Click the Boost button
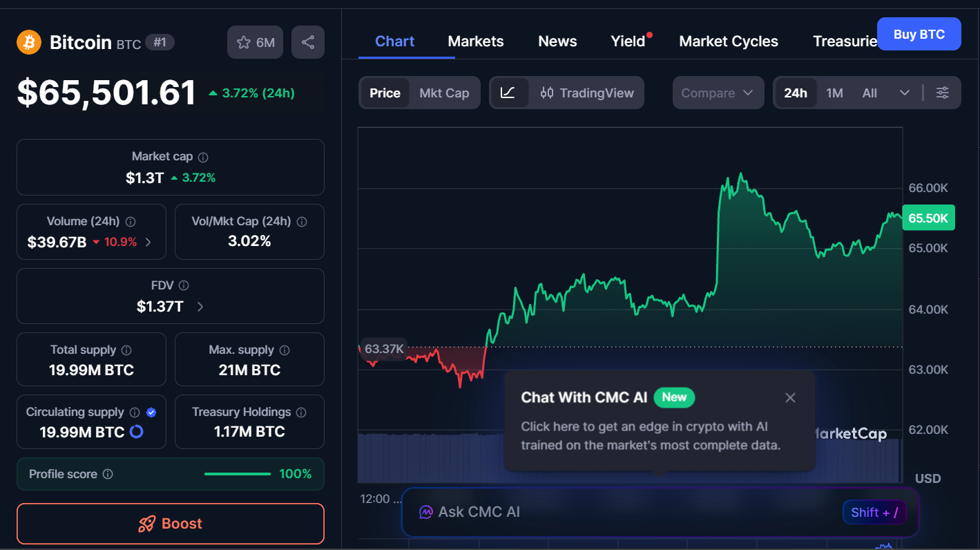 [x=171, y=523]
